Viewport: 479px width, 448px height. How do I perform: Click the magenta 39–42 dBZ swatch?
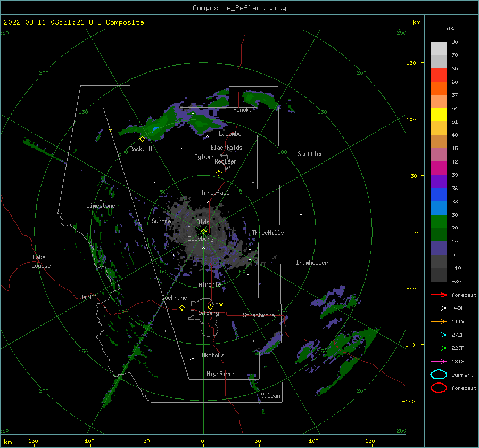(439, 168)
